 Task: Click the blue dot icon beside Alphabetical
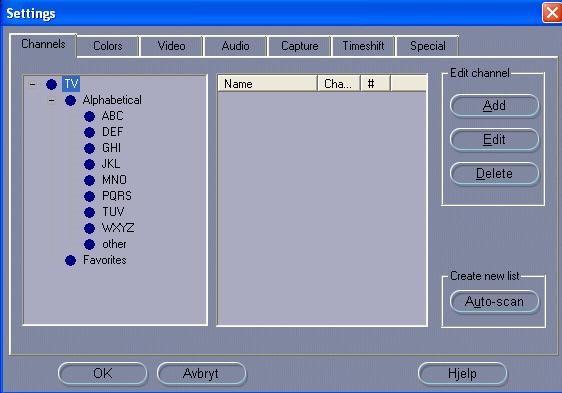click(x=71, y=100)
